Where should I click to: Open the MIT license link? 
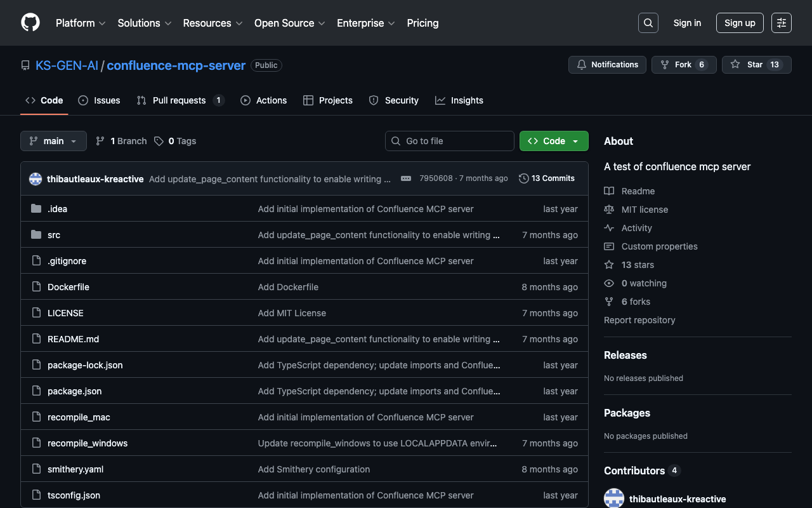point(645,210)
